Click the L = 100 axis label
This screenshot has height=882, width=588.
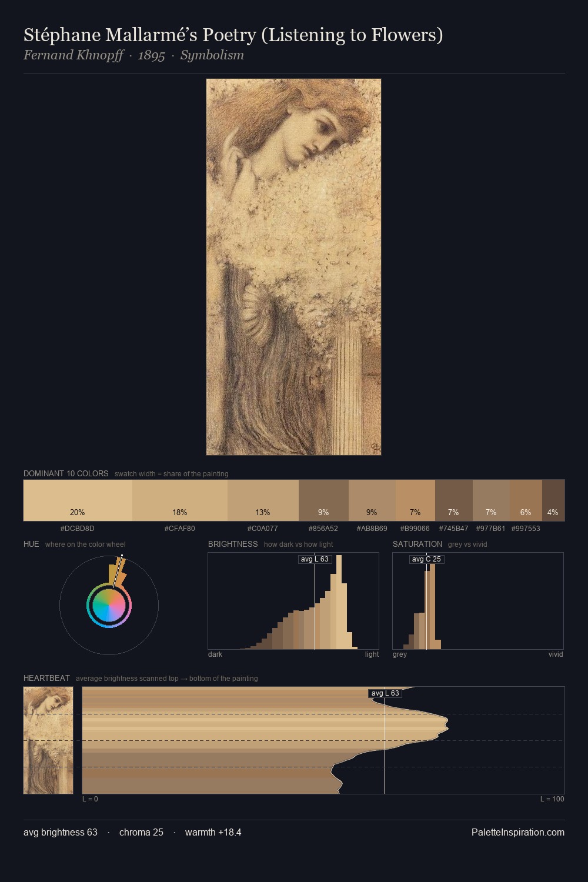click(x=552, y=799)
